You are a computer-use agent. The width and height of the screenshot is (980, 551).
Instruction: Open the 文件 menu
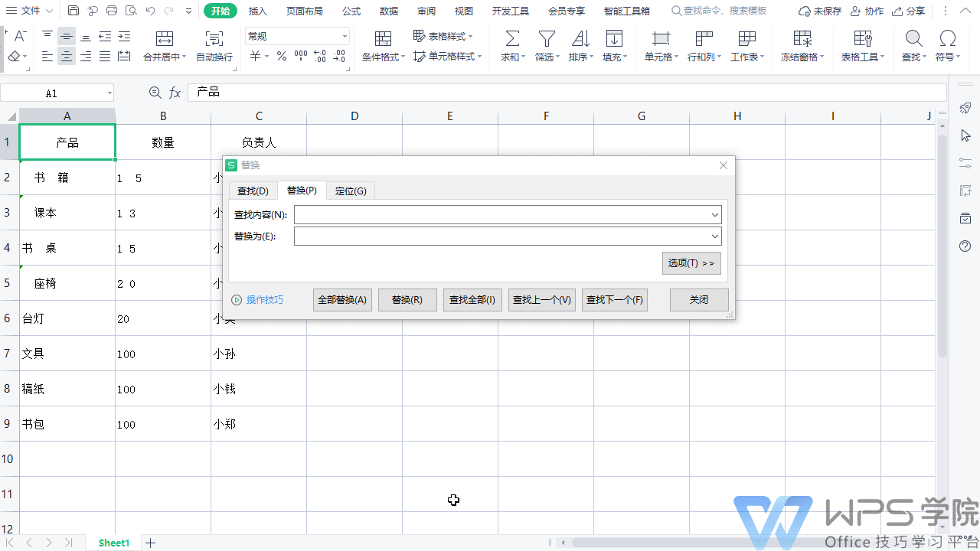[x=30, y=11]
